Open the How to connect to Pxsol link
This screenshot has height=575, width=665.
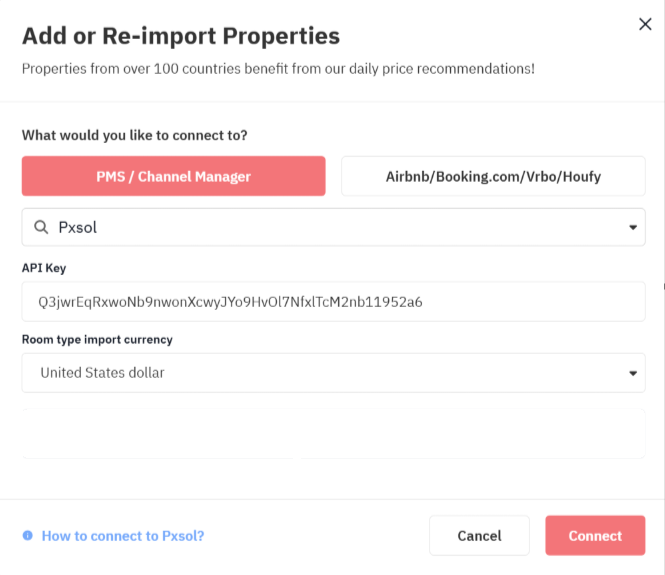coord(123,536)
